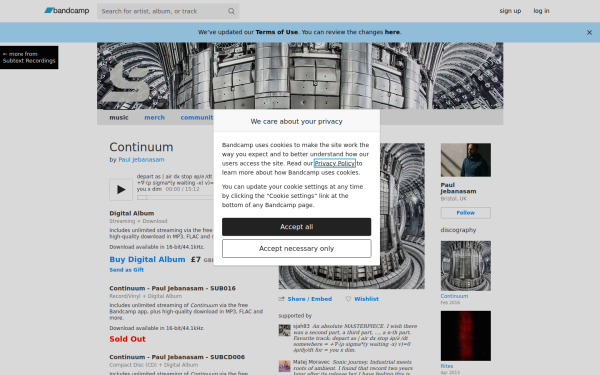
Task: Click Send as Gift
Action: (127, 270)
